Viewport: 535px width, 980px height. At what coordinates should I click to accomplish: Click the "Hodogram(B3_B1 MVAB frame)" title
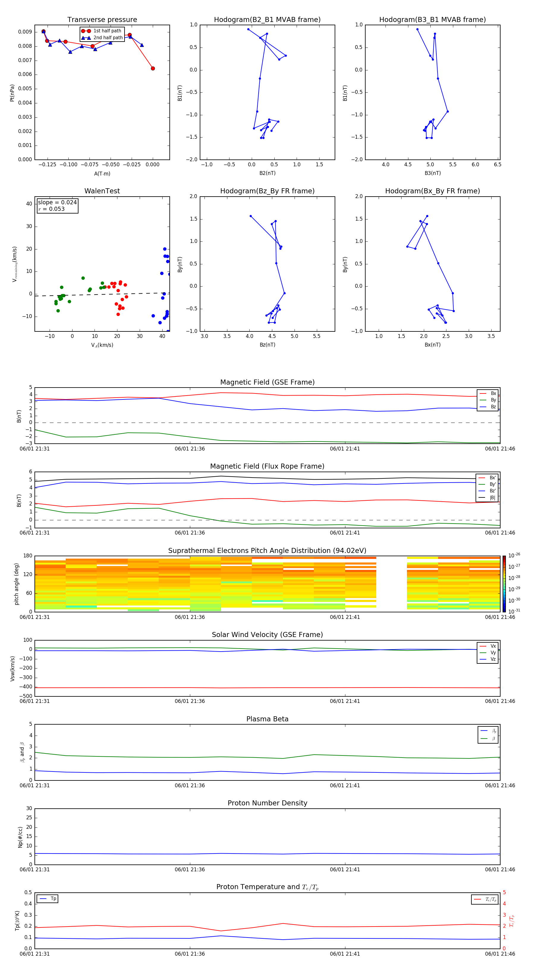[432, 20]
